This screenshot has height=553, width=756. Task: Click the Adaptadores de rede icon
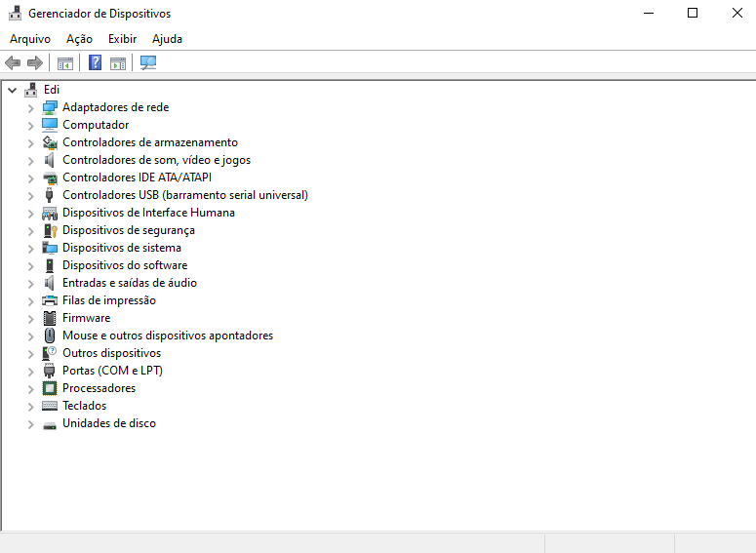pos(50,107)
